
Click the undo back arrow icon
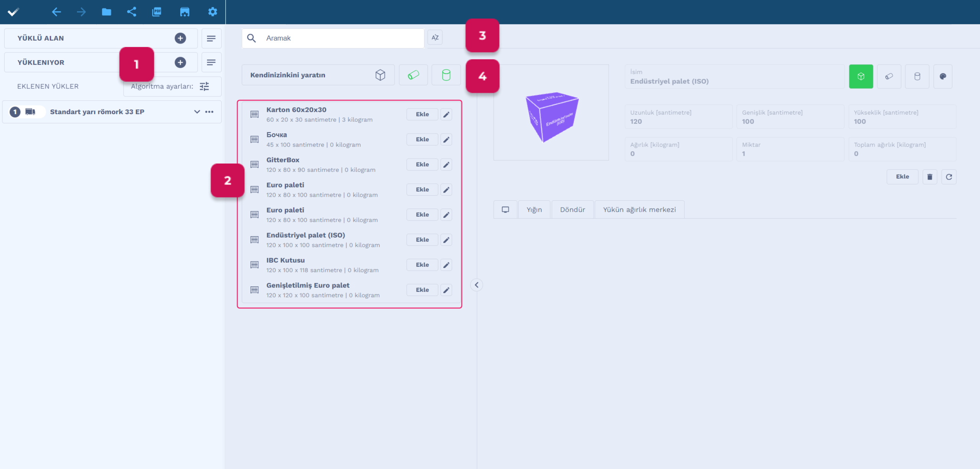coord(56,12)
